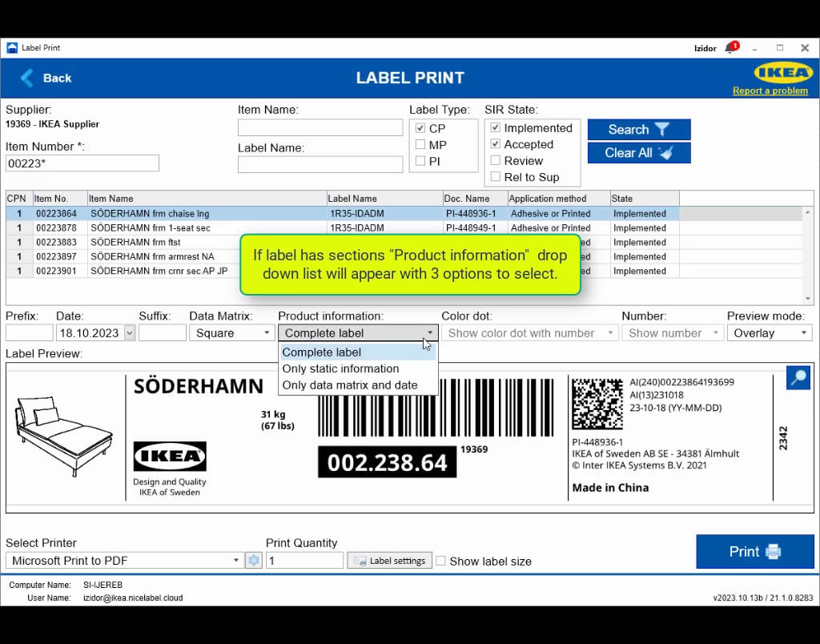Viewport: 820px width, 644px height.
Task: Click the table scrollbar down arrow
Action: (x=807, y=299)
